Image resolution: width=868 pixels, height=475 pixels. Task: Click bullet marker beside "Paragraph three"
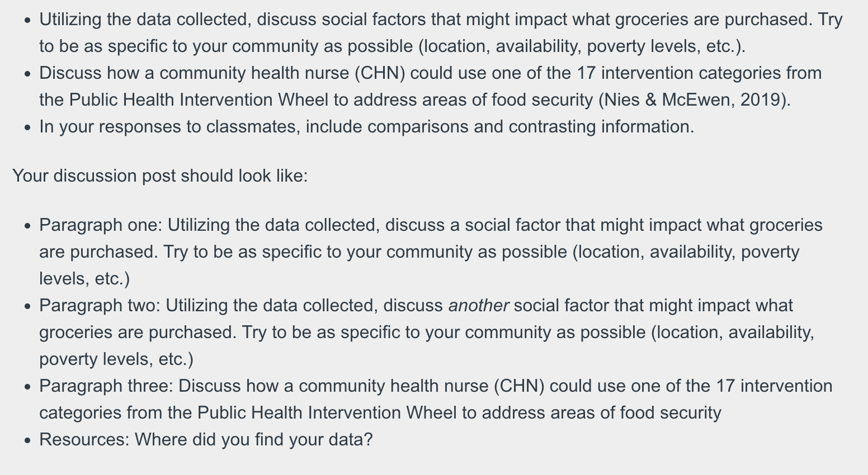[x=27, y=387]
